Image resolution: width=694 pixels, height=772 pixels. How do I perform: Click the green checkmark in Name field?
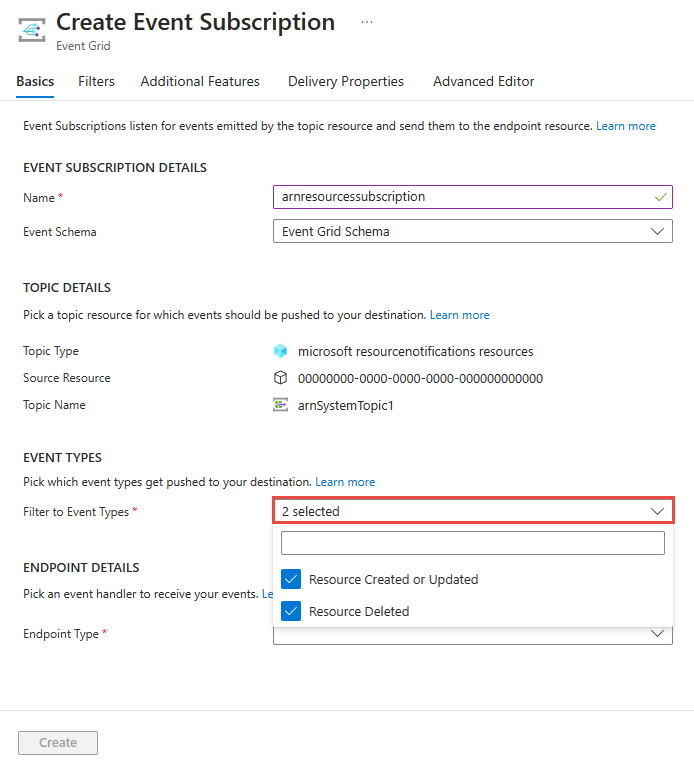click(660, 197)
